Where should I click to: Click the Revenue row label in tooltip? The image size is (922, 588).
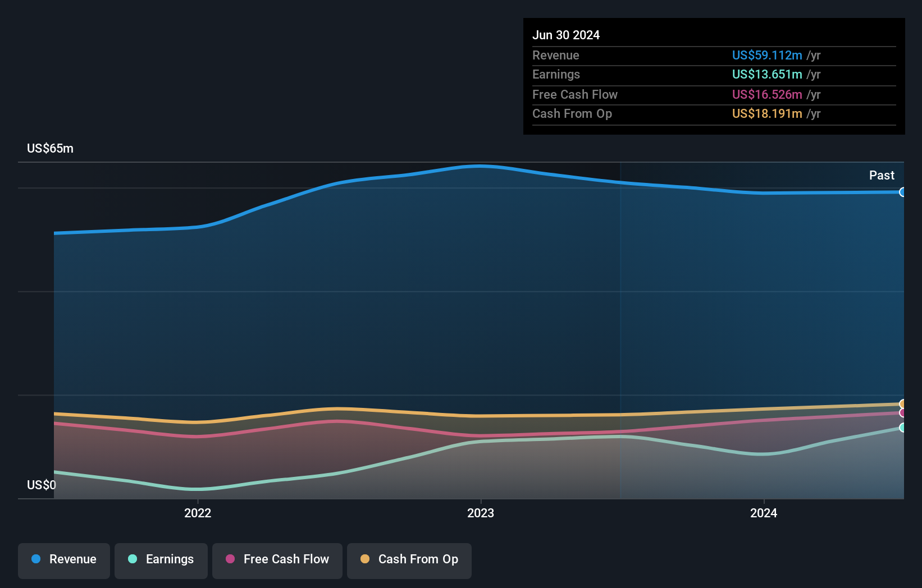click(556, 55)
